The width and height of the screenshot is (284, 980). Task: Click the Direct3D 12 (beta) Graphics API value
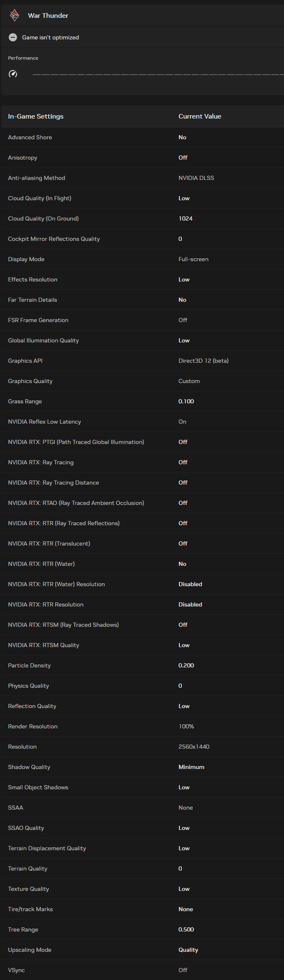(203, 361)
